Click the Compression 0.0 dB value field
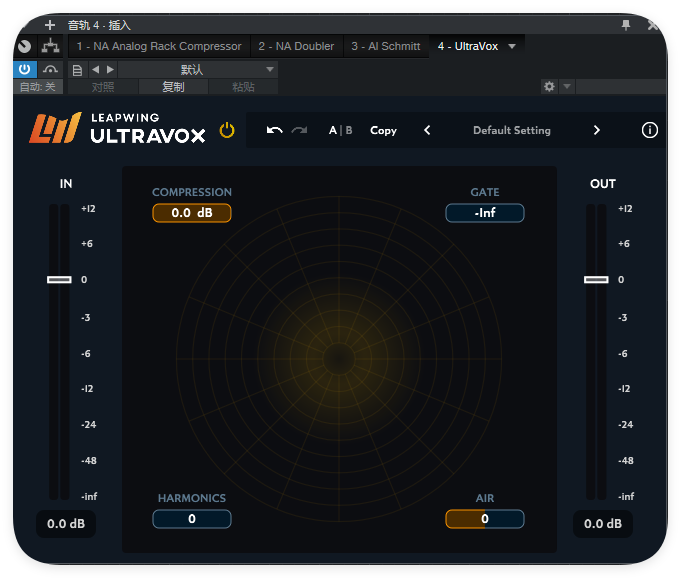The height and width of the screenshot is (578, 681). (x=192, y=213)
